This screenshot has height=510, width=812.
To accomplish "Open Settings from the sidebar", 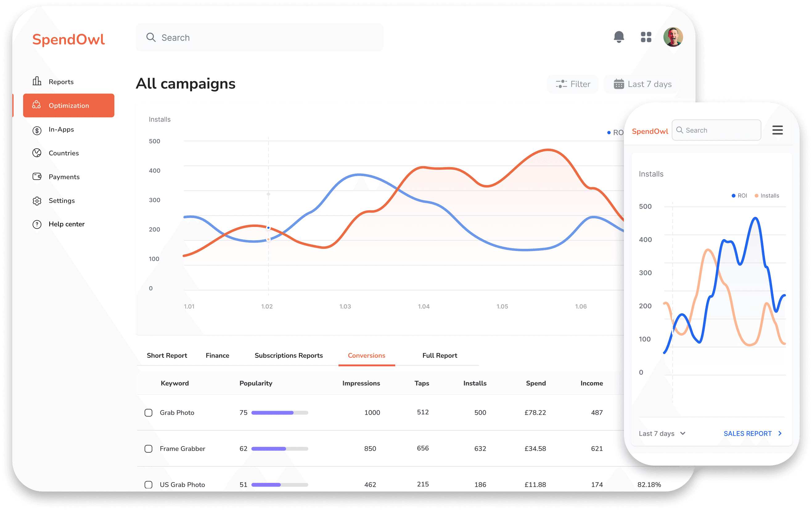I will [x=61, y=200].
